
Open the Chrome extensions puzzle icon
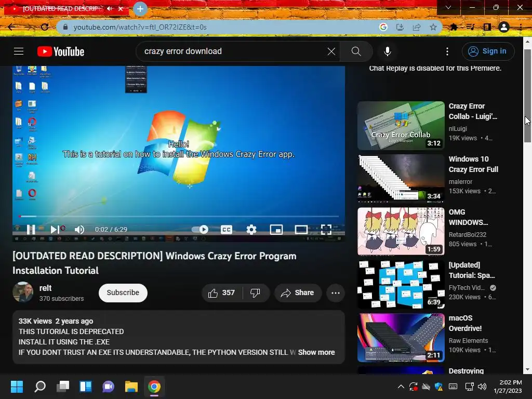click(454, 27)
